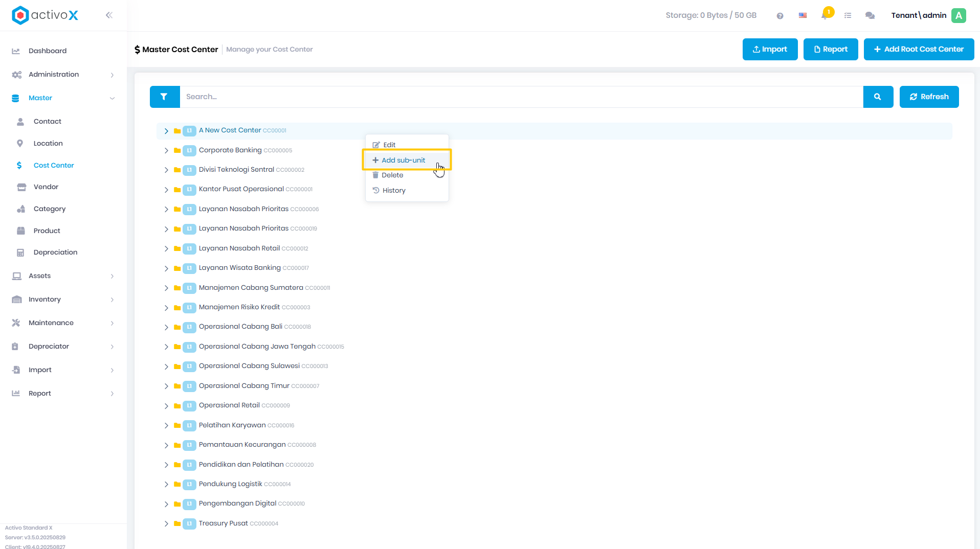Click Assets laptop icon
This screenshot has width=980, height=549.
[17, 276]
